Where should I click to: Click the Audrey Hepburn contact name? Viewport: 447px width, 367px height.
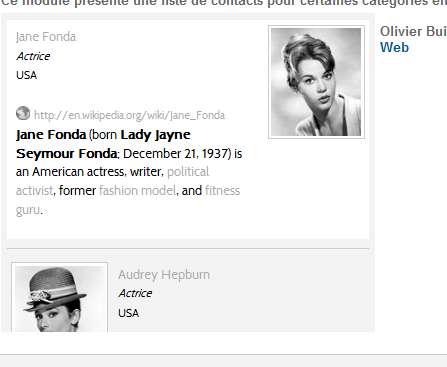pyautogui.click(x=164, y=275)
